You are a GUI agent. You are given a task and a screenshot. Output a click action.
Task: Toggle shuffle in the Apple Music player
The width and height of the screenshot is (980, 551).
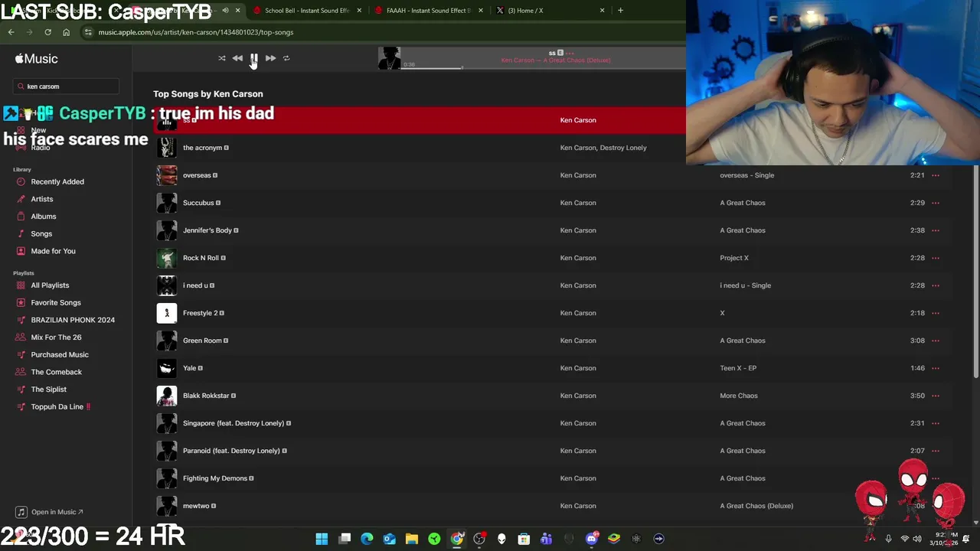[x=222, y=58]
